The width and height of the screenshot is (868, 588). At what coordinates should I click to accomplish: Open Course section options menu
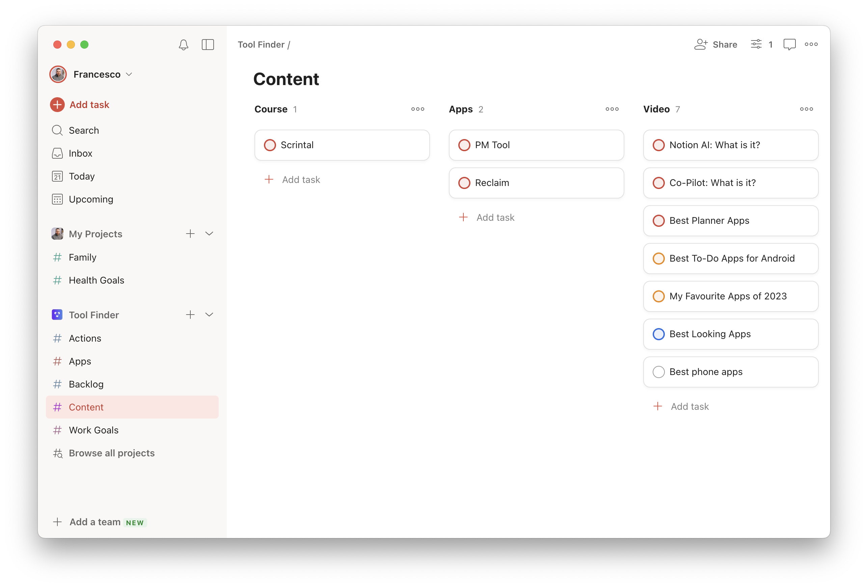click(x=417, y=109)
